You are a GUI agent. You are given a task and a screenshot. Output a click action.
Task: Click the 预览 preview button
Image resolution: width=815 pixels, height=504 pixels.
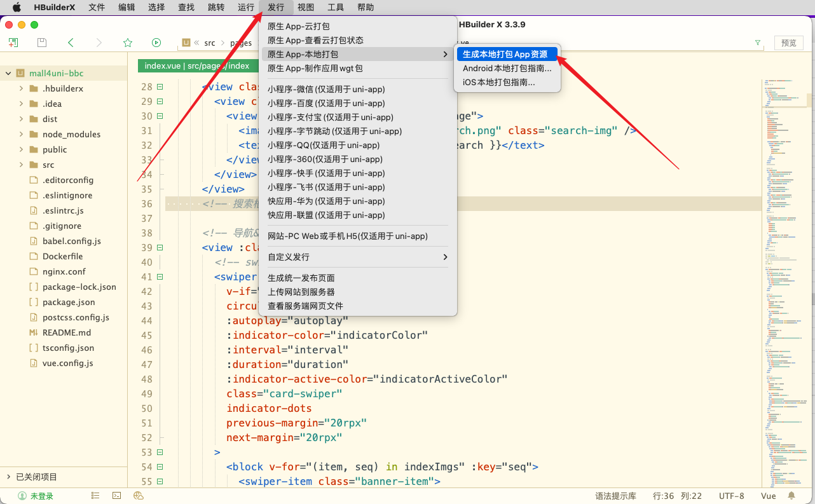pyautogui.click(x=788, y=43)
